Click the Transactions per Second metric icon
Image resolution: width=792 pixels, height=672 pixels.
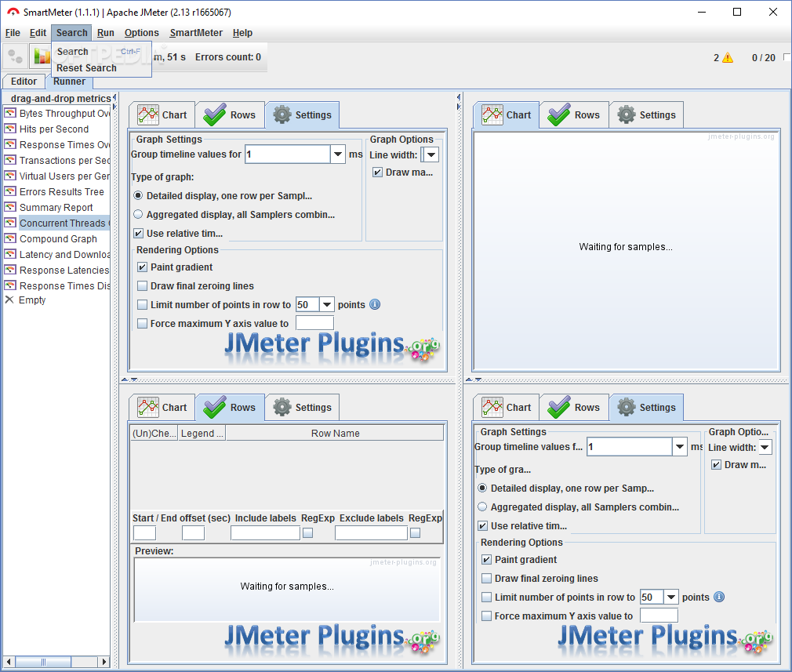point(10,160)
